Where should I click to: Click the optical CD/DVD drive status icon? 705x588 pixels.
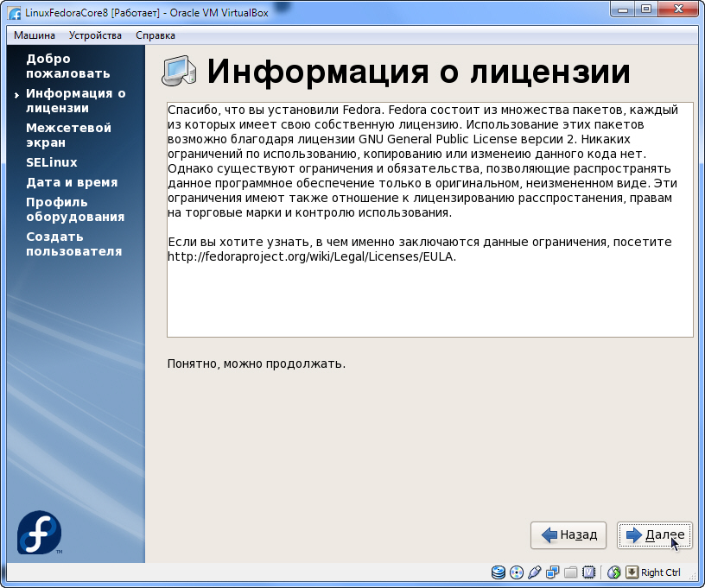(517, 572)
